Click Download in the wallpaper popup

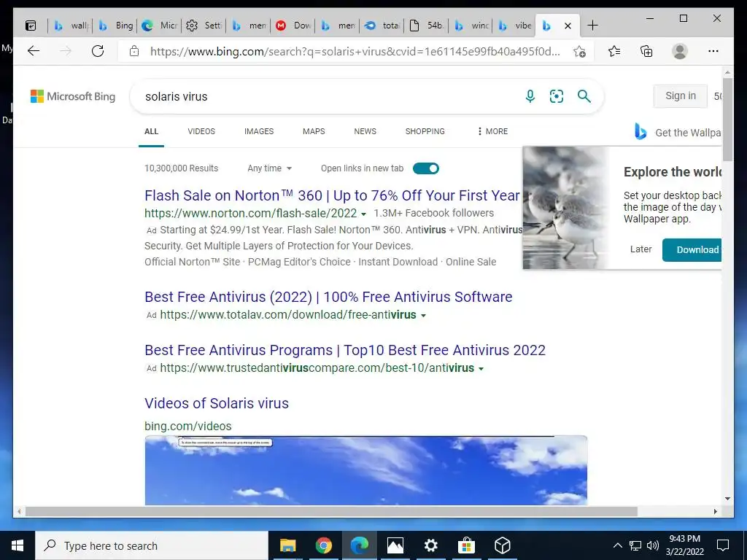click(x=692, y=249)
